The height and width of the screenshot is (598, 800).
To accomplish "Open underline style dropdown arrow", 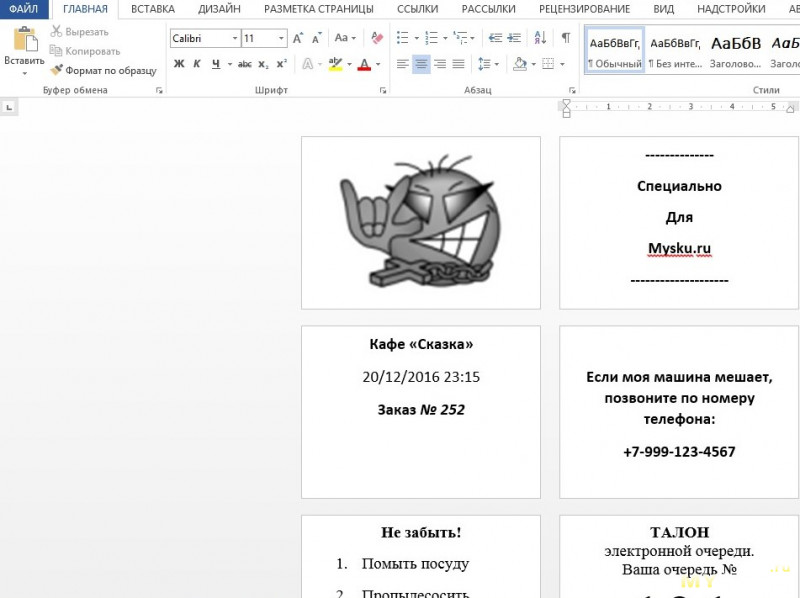I will (230, 64).
